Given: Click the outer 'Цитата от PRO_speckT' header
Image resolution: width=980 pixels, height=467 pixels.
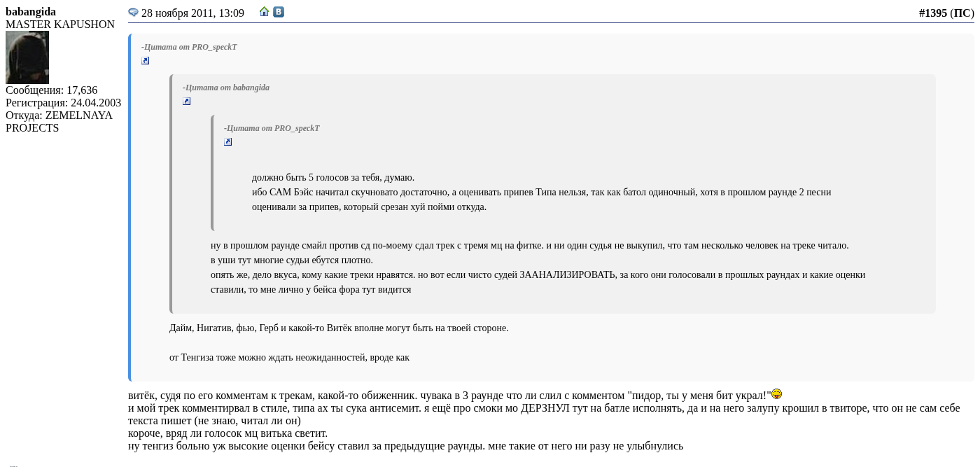Looking at the screenshot, I should click(x=189, y=47).
